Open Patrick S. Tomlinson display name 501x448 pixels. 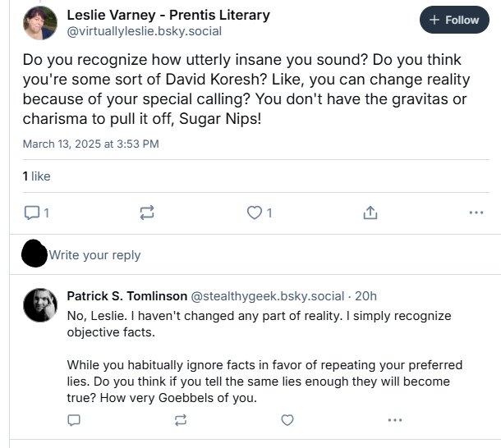pyautogui.click(x=126, y=296)
